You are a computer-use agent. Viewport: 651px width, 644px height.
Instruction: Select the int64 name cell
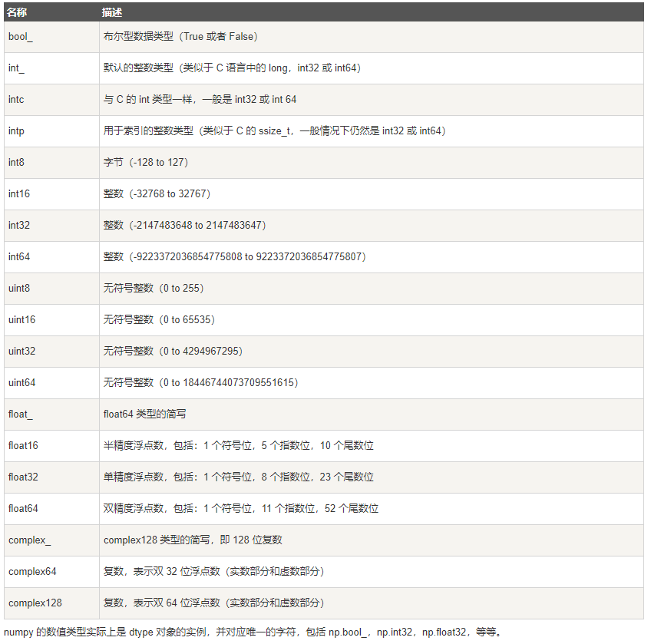(51, 257)
